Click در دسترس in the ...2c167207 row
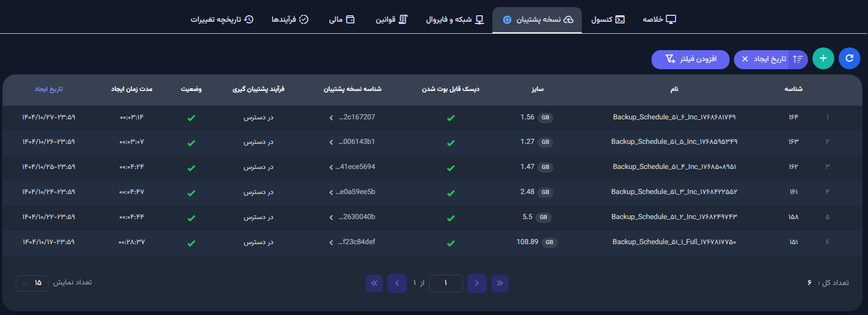The width and height of the screenshot is (868, 315). pos(258,118)
